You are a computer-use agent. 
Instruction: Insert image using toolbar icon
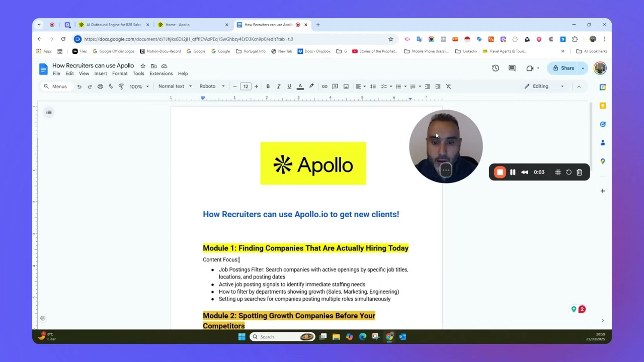346,86
